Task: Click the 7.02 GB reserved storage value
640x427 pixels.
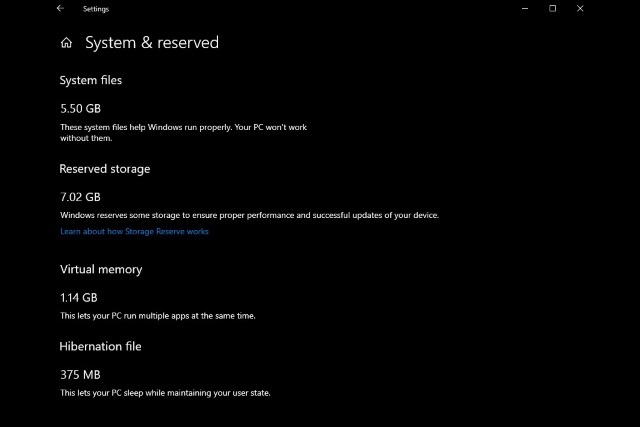Action: pos(80,197)
